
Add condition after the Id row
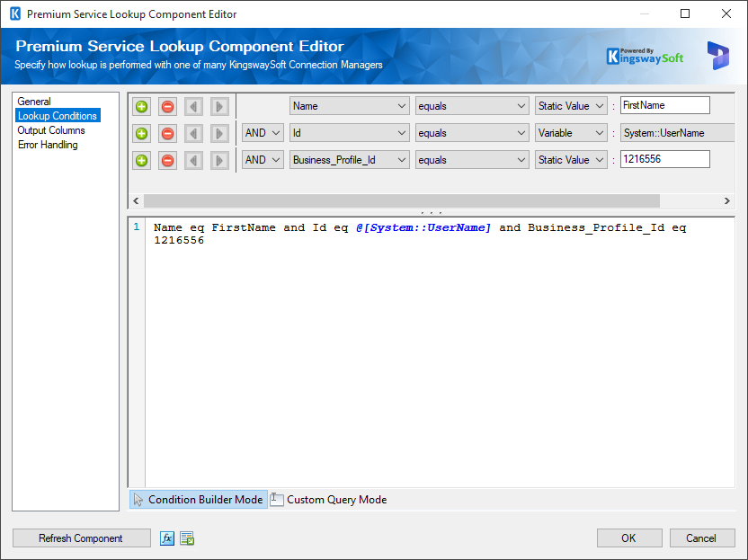click(142, 134)
